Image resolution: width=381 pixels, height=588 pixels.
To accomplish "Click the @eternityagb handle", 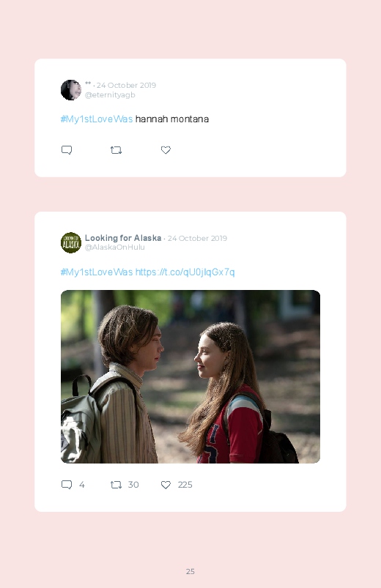I will [110, 95].
